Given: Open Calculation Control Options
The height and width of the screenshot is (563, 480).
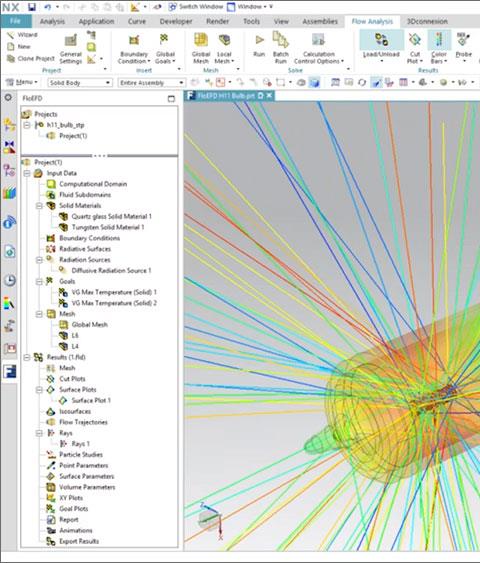Looking at the screenshot, I should 318,49.
